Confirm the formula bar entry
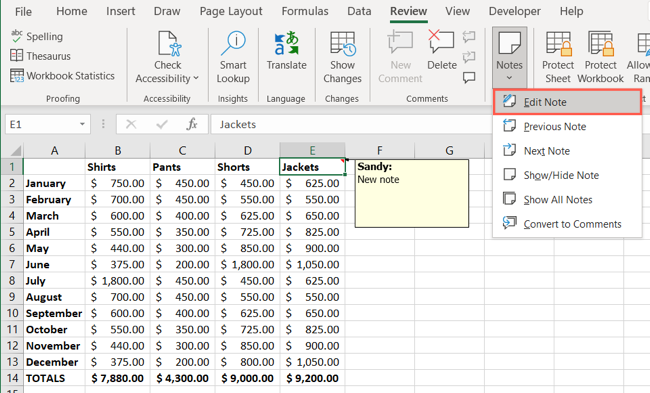 point(162,124)
